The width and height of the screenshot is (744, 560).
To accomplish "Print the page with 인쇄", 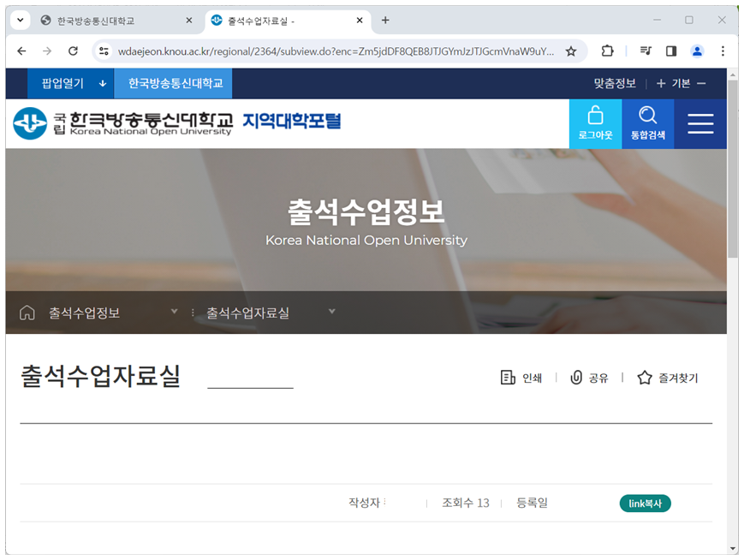I will [521, 378].
